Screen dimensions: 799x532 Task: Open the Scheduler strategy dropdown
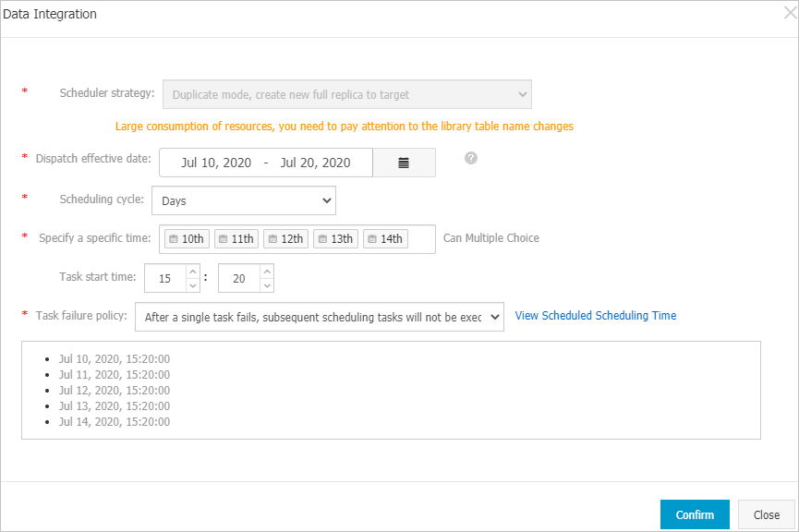(x=346, y=93)
